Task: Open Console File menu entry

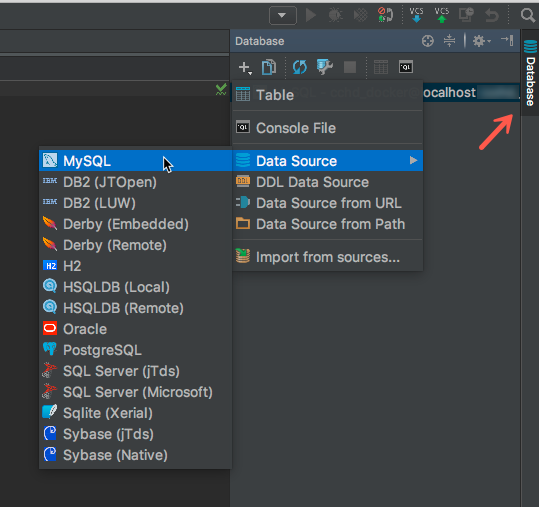Action: (x=328, y=128)
